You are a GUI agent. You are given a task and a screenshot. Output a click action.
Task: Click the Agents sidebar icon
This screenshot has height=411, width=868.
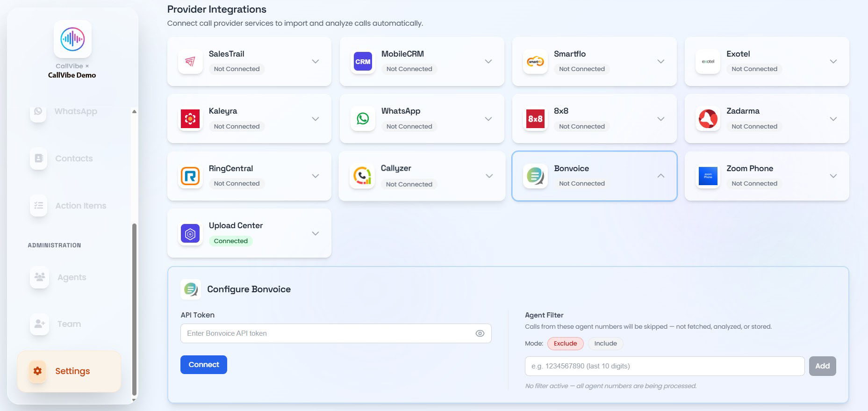(x=40, y=277)
